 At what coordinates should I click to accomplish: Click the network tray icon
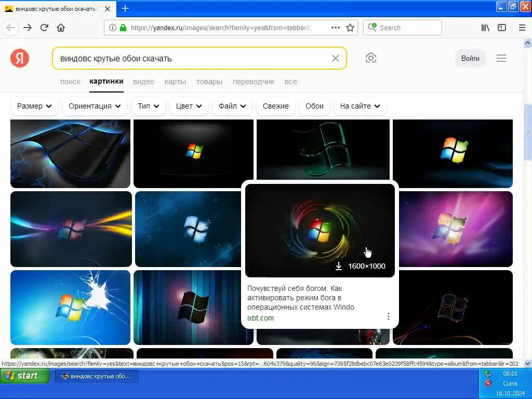coord(488,374)
